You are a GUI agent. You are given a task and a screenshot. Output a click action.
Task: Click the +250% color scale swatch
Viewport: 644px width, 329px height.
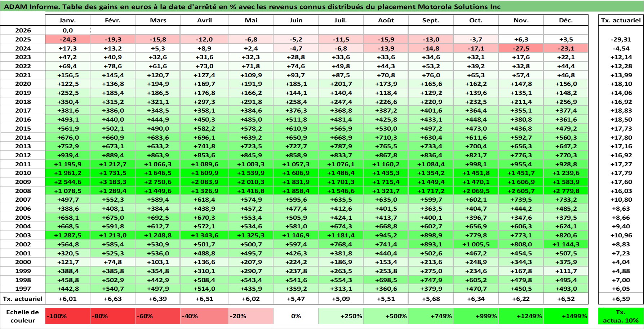[341, 316]
